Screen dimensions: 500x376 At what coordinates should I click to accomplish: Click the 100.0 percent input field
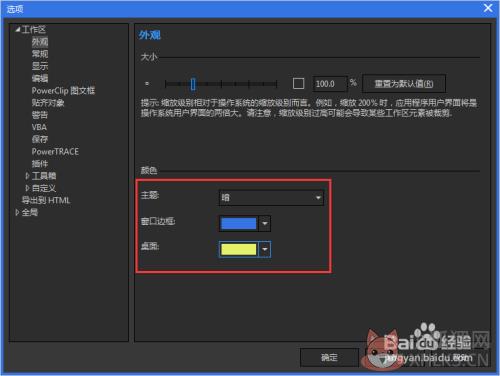(x=329, y=84)
